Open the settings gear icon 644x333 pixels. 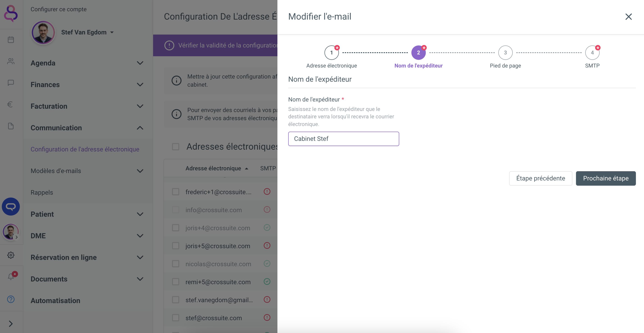pos(11,255)
